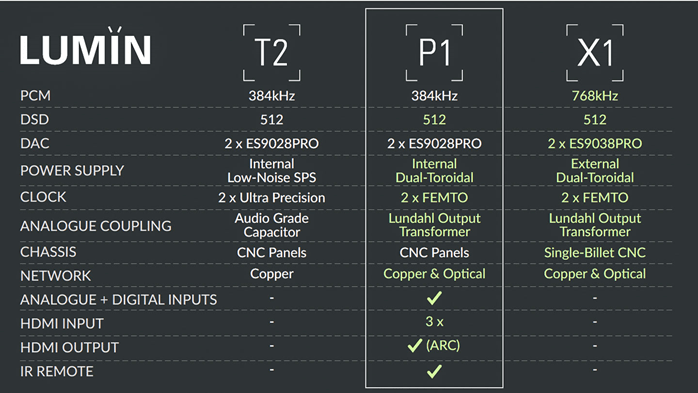
Task: Click the X1 External Dual-Toroidal text
Action: pyautogui.click(x=595, y=170)
